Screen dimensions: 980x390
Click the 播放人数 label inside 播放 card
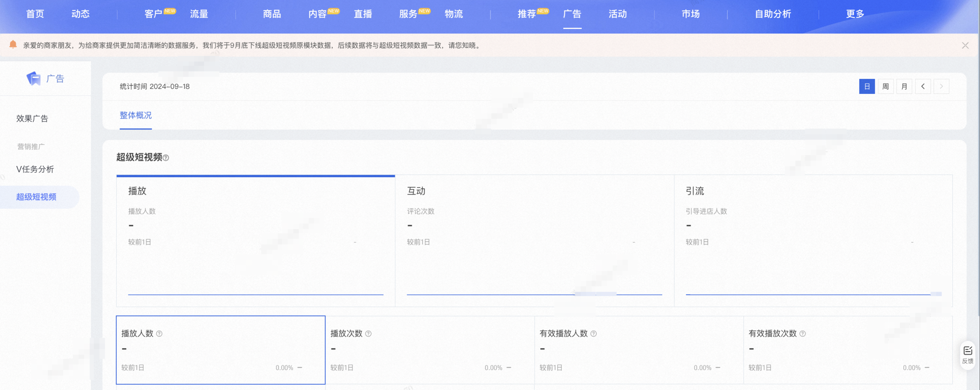pyautogui.click(x=142, y=211)
